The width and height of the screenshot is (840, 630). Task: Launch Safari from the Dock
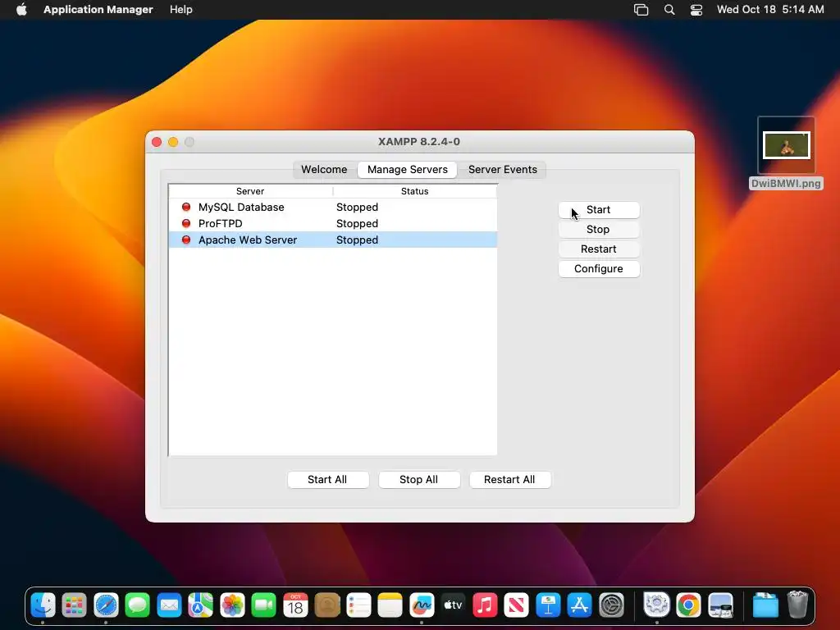[106, 605]
